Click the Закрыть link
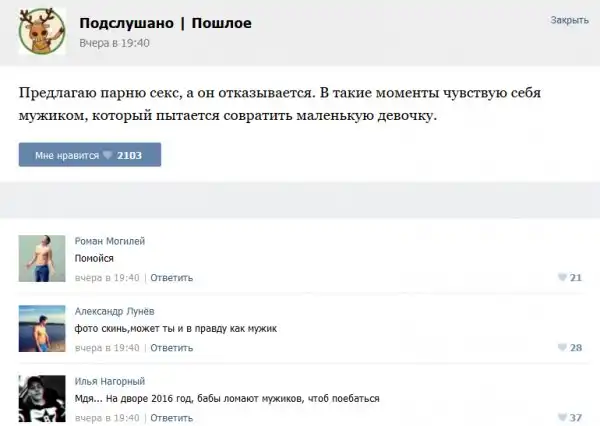The width and height of the screenshot is (600, 426). pos(569,20)
